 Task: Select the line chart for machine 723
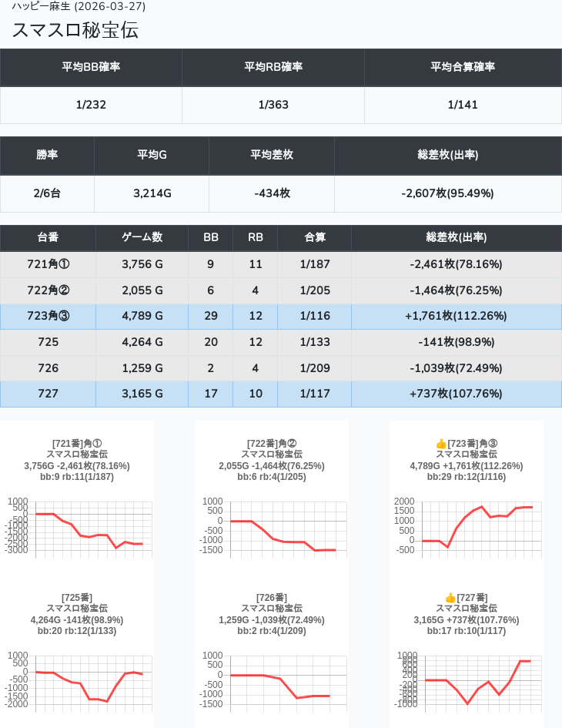[x=466, y=526]
